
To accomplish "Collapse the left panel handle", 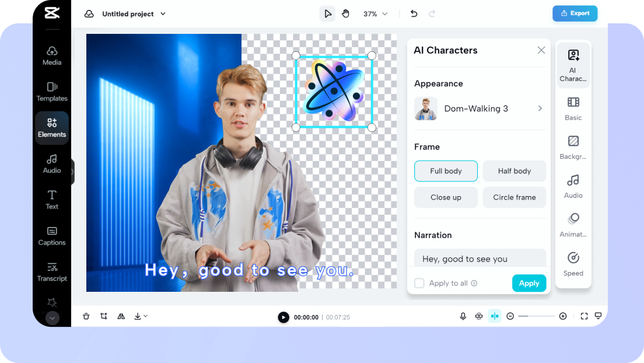I will tap(73, 172).
